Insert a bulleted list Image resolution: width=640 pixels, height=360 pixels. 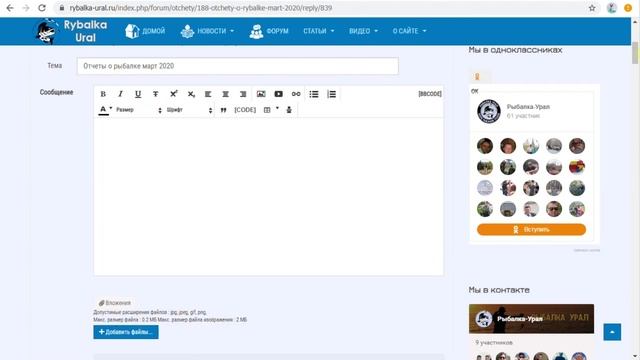pos(314,94)
